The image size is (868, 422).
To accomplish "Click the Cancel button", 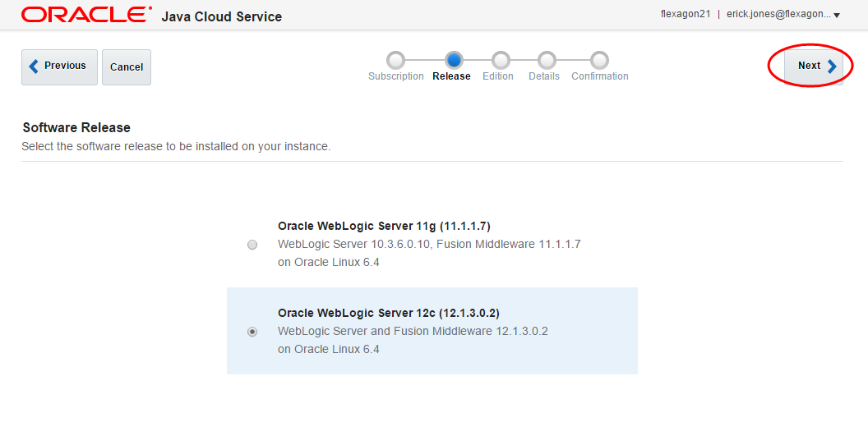I will [x=127, y=67].
